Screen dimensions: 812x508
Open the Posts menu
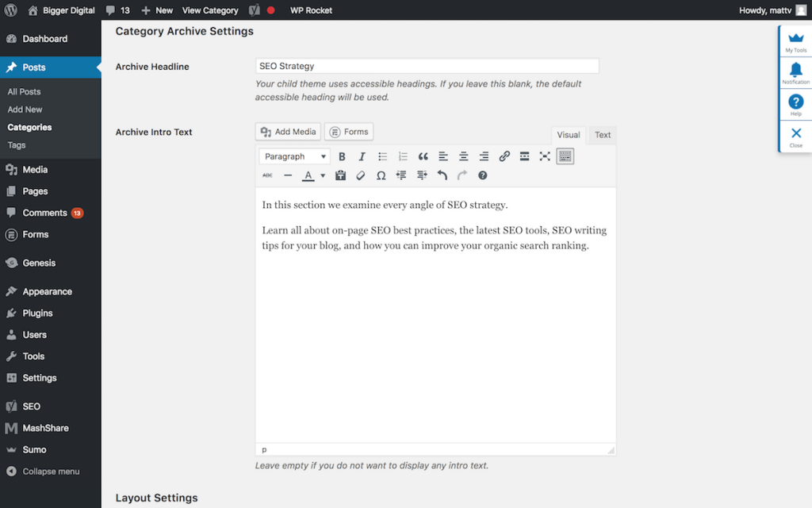51,67
